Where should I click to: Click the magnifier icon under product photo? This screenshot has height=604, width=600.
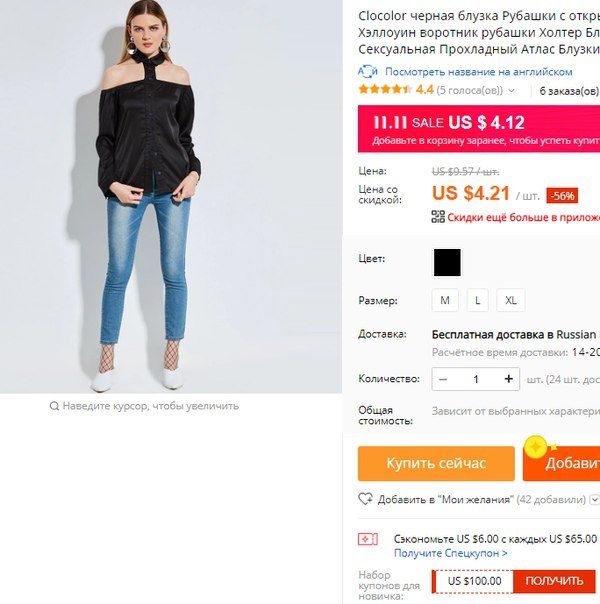54,406
